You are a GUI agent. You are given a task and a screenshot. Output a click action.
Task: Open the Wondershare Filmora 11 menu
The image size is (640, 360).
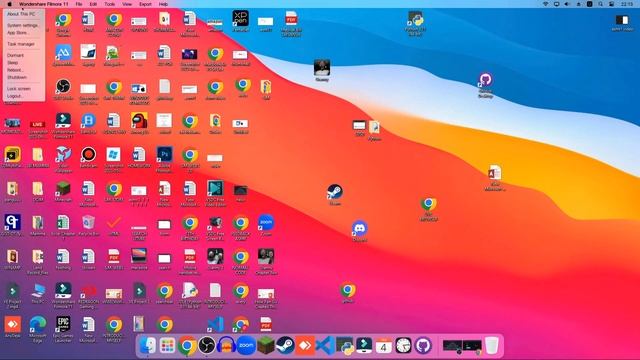[x=44, y=4]
